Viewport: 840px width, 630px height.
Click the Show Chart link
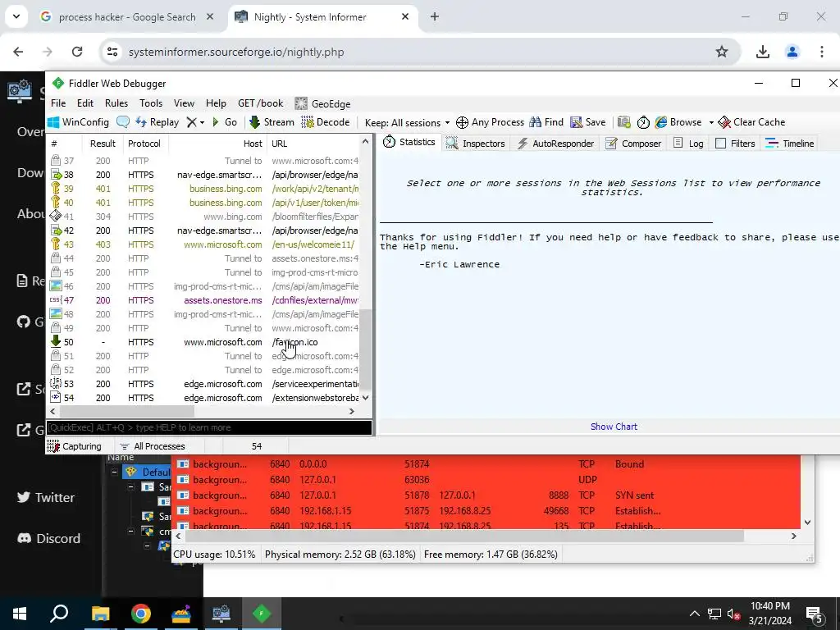[614, 427]
